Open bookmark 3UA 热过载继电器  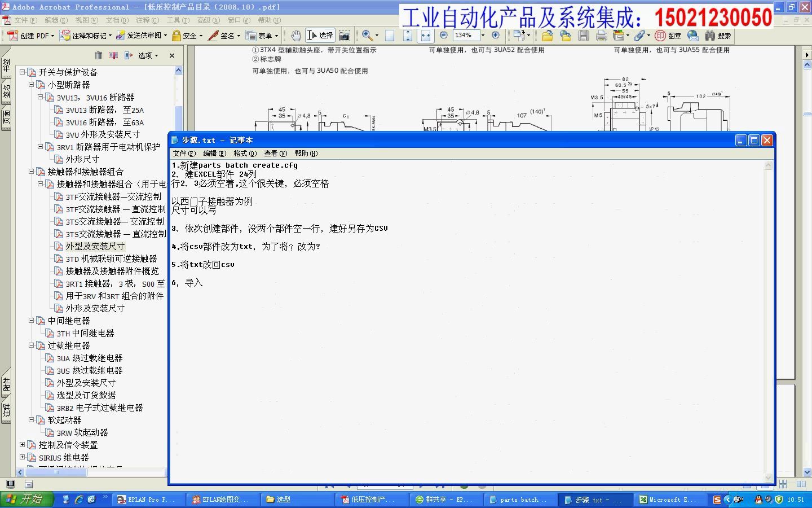89,358
